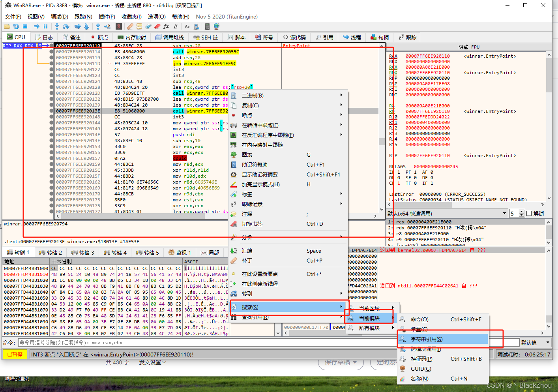Click the Step Into icon
Screen dimensions: 558x392
point(57,26)
